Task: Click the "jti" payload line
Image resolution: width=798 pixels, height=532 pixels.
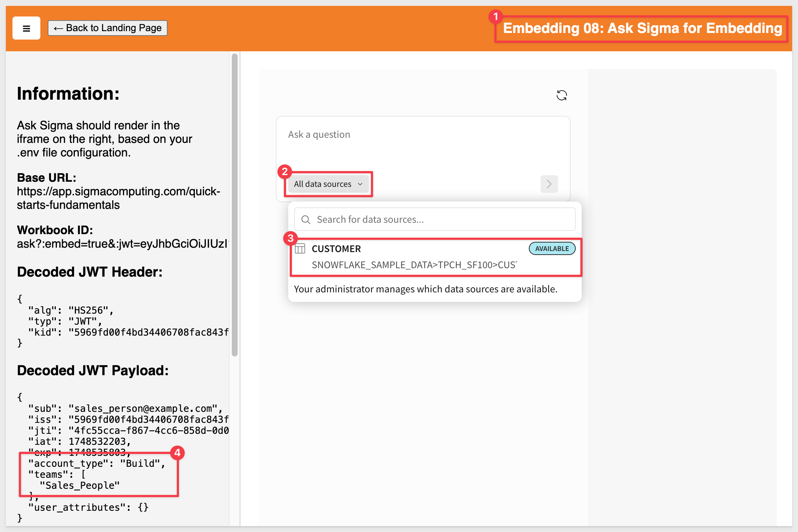Action: (128, 431)
